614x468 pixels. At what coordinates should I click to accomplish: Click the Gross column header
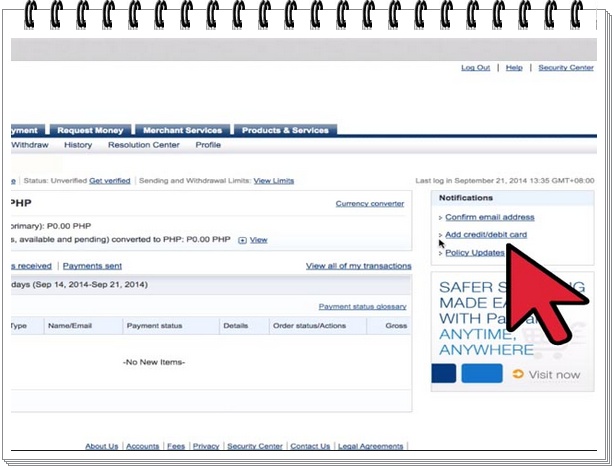pyautogui.click(x=396, y=325)
